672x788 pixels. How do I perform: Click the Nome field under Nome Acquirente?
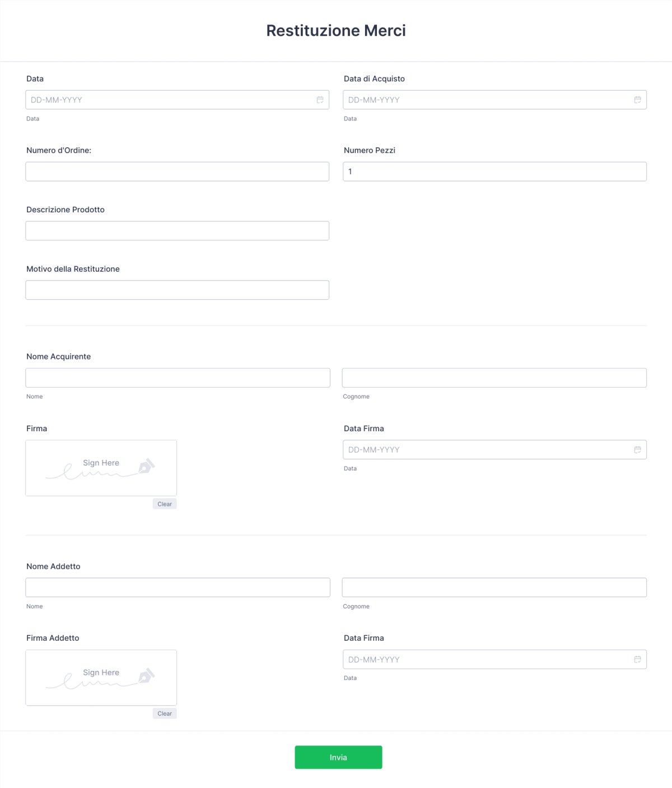click(x=177, y=377)
